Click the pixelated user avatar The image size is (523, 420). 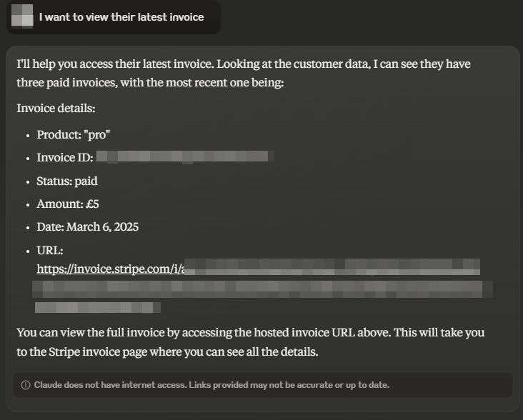22,16
